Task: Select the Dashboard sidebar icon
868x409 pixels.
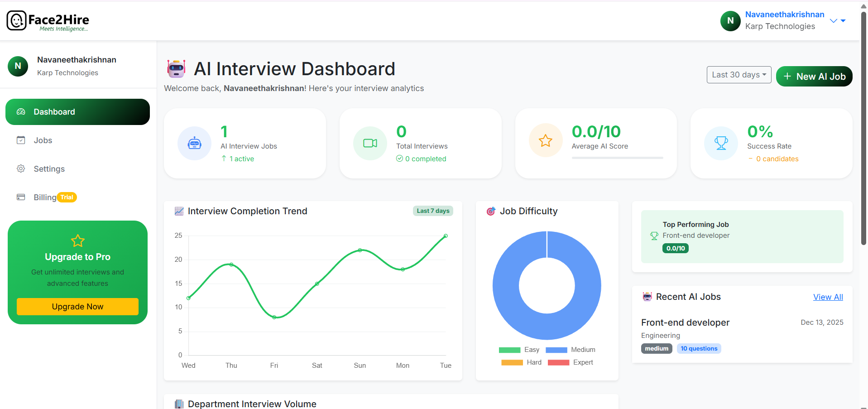Action: 20,111
